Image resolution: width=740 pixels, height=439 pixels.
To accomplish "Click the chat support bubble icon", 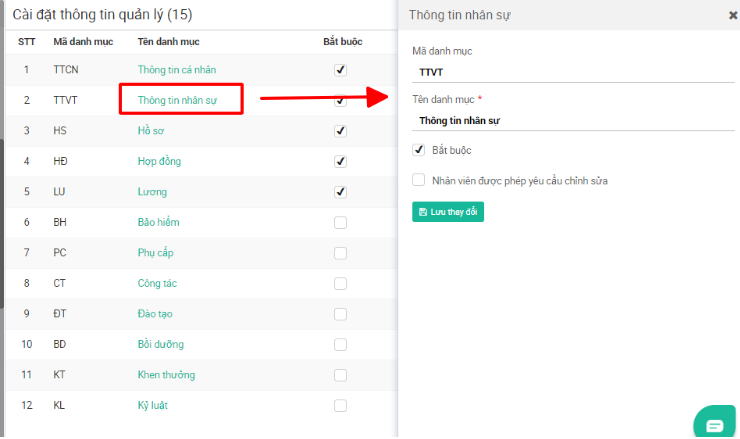I will click(714, 424).
